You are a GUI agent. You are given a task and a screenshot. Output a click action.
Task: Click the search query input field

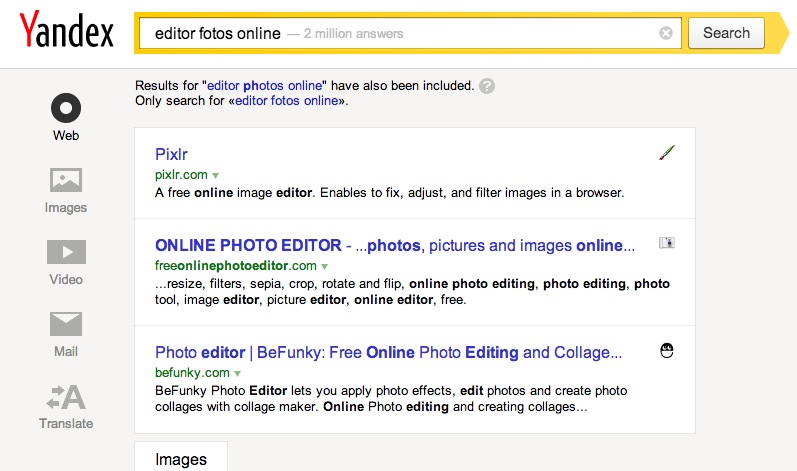(x=400, y=34)
